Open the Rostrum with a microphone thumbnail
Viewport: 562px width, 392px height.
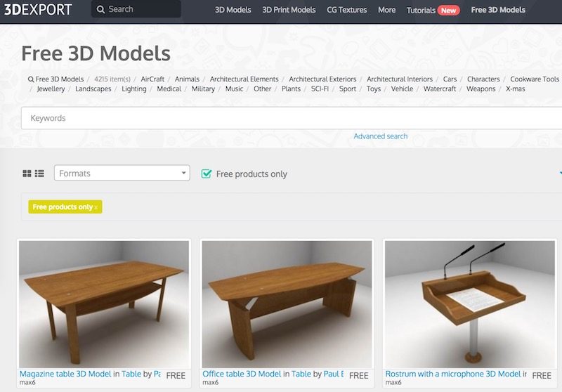[x=470, y=304]
